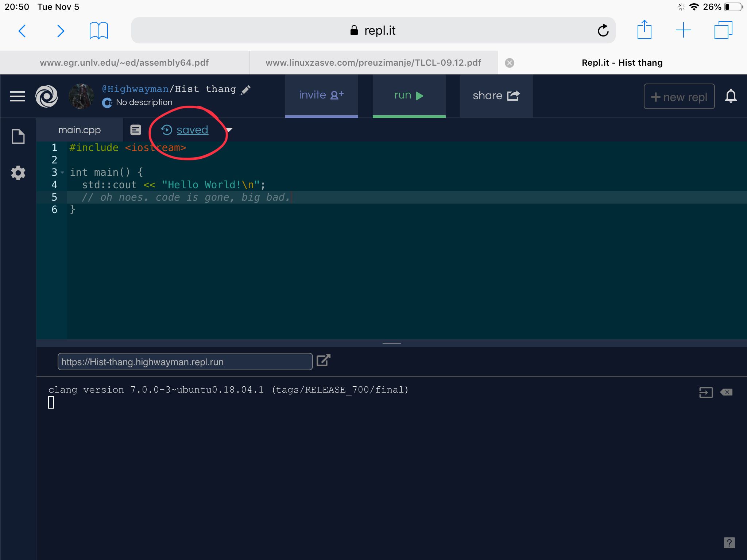Click the comment 'oh noes. code is gone'
Viewport: 747px width, 560px height.
[x=186, y=197]
